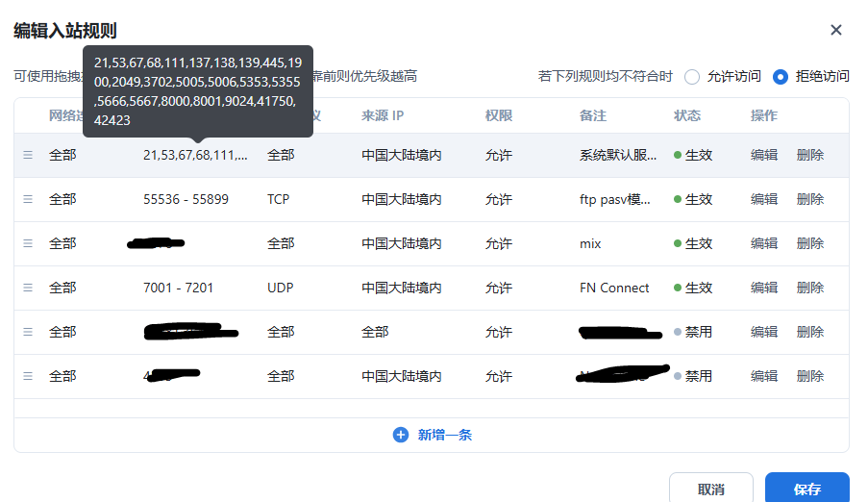868x502 pixels.
Task: Edit the mix rule
Action: pyautogui.click(x=764, y=244)
